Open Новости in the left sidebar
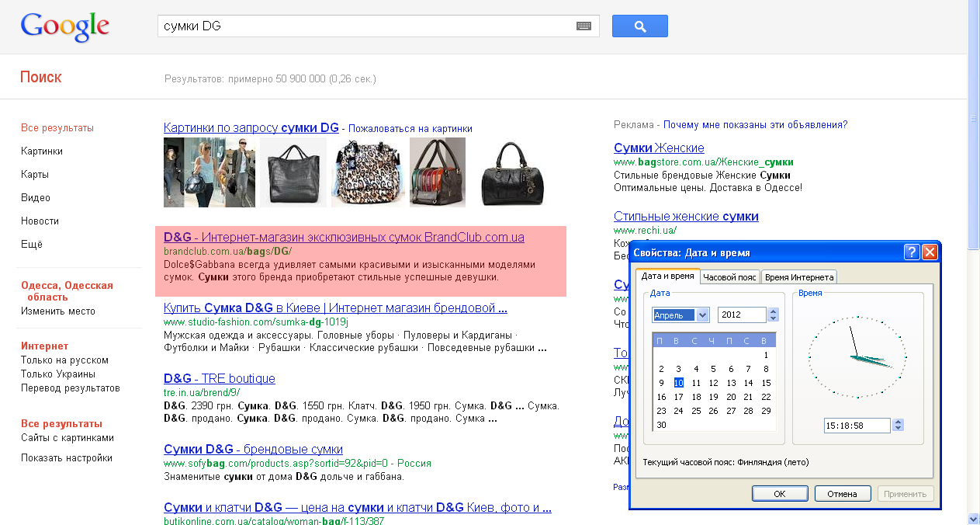The image size is (980, 525). 40,221
